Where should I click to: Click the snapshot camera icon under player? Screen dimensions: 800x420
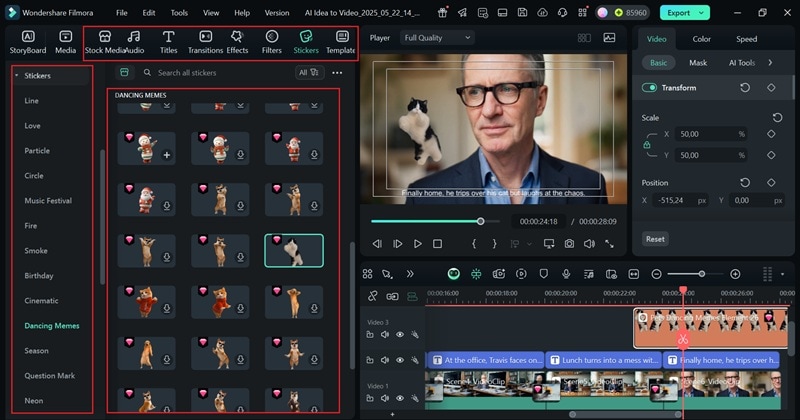pyautogui.click(x=569, y=244)
